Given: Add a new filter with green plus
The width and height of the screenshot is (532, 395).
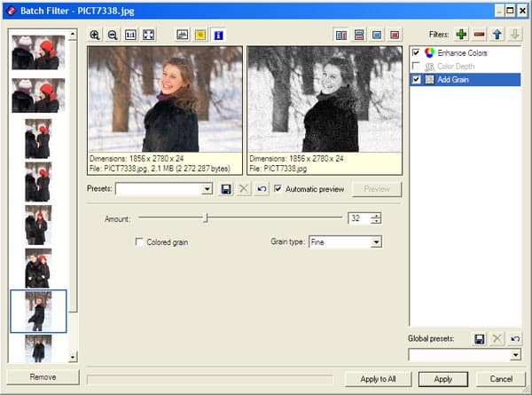Looking at the screenshot, I should [x=461, y=35].
